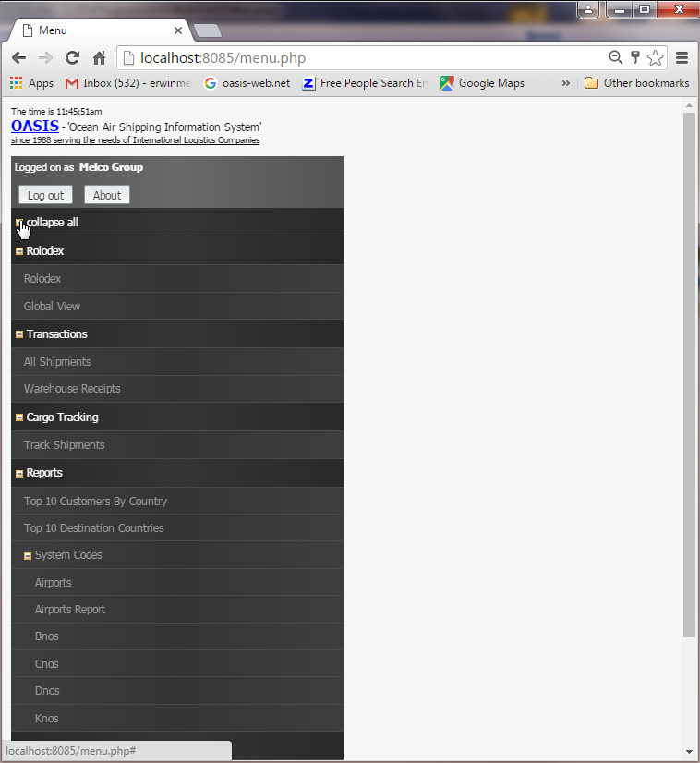
Task: Open a new tab button
Action: pos(208,30)
